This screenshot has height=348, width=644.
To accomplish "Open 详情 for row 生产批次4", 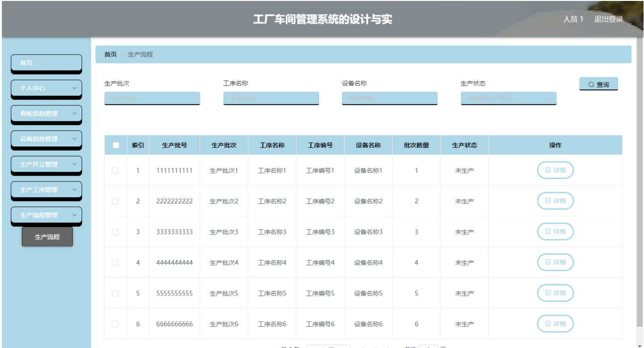I will tap(555, 262).
